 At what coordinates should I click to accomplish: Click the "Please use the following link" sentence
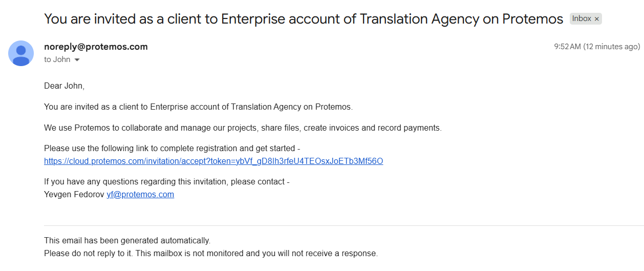pos(171,149)
